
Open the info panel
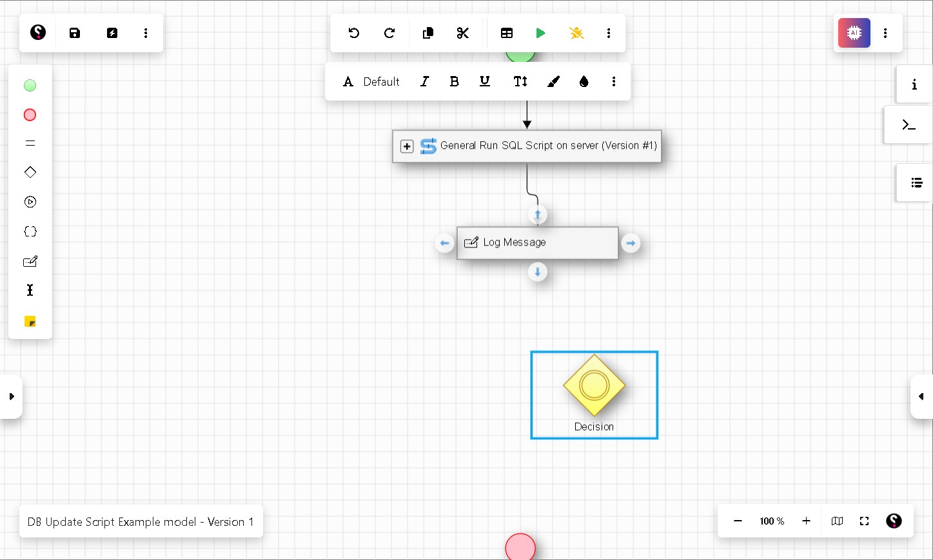coord(914,84)
